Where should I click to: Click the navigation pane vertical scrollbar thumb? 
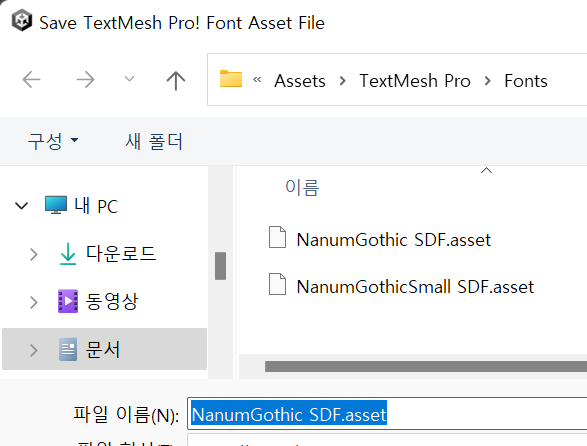point(220,266)
